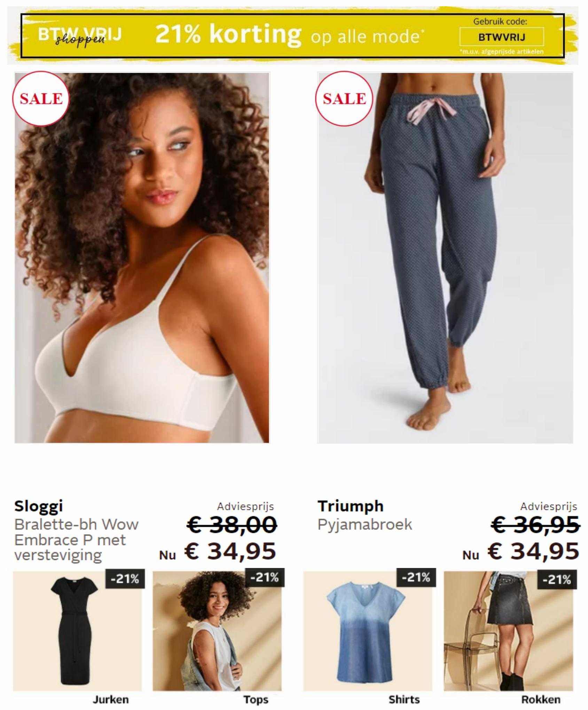Click Bralette-bh Wow Embrace P product title
588x710 pixels.
(77, 539)
